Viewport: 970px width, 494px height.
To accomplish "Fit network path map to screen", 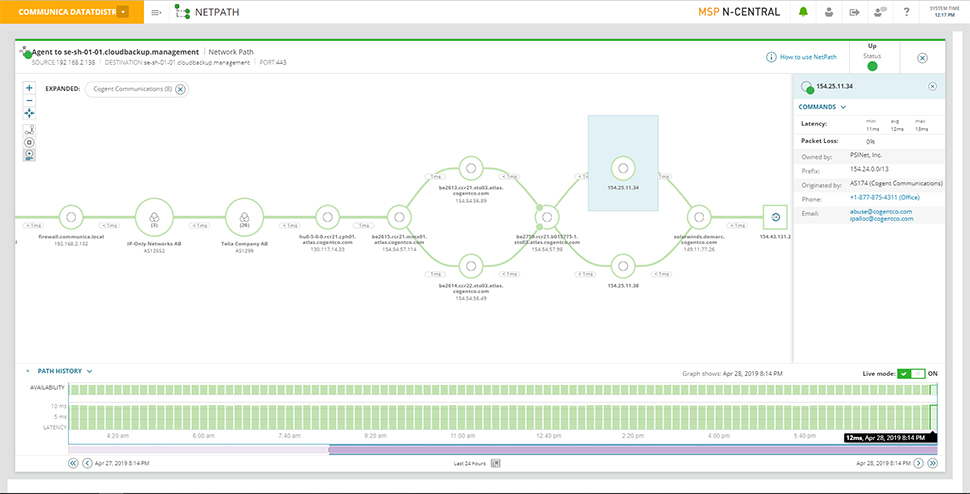I will 29,113.
